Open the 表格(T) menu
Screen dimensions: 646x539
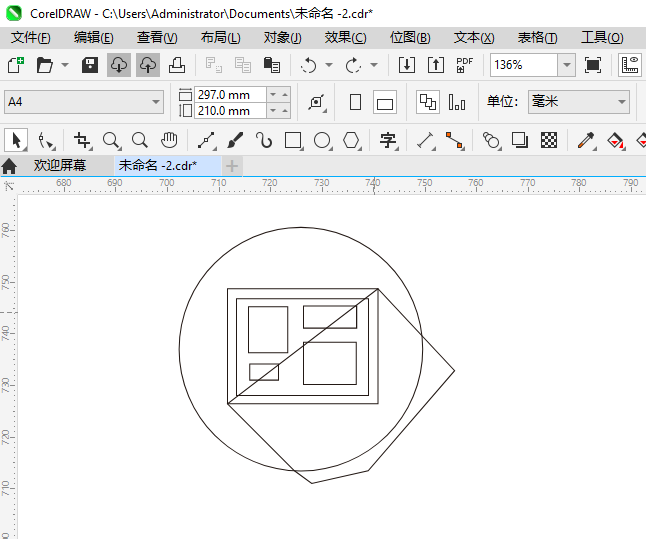[x=537, y=38]
